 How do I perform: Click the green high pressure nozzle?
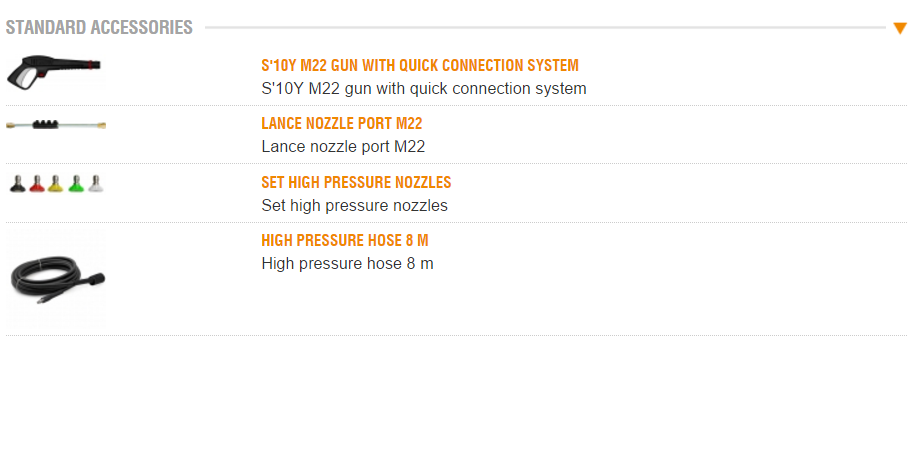point(76,184)
